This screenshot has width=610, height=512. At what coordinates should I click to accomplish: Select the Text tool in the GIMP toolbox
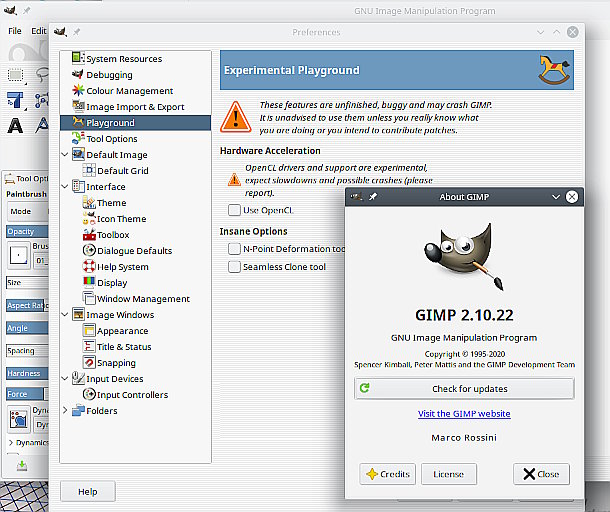[x=16, y=126]
